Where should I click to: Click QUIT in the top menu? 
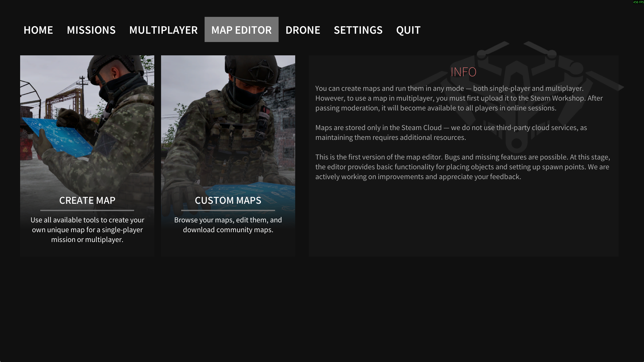coord(408,30)
